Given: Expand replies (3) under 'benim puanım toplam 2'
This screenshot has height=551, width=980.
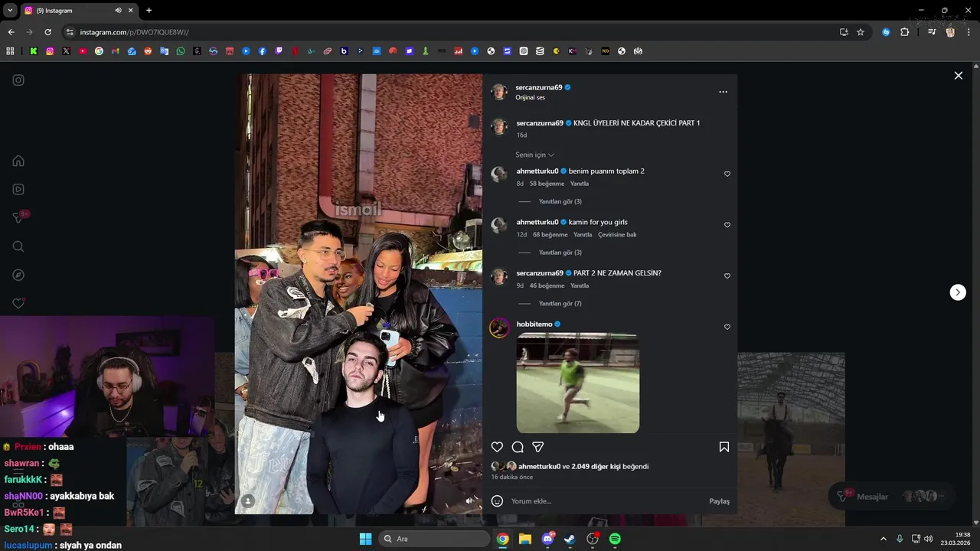Looking at the screenshot, I should coord(560,201).
